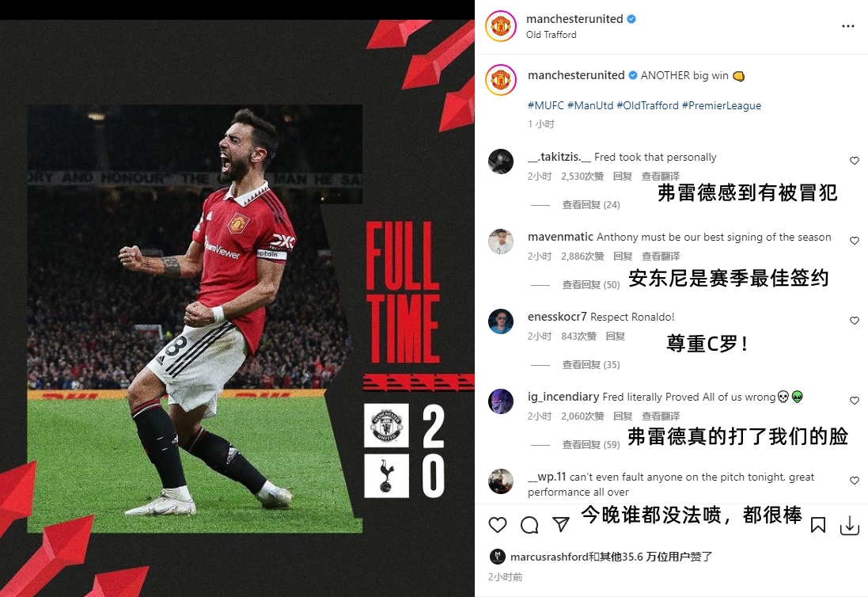Image resolution: width=868 pixels, height=597 pixels.
Task: Like mavenmatic's comment about Anthony
Action: 855,241
